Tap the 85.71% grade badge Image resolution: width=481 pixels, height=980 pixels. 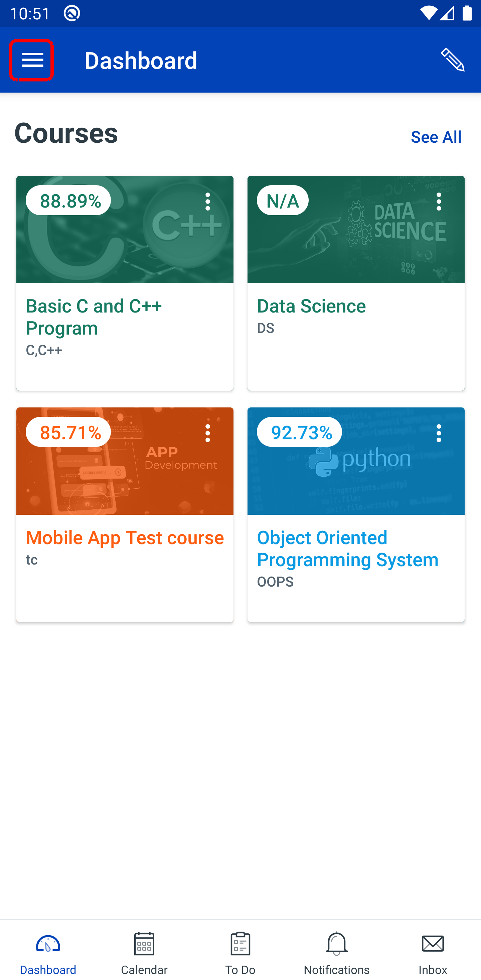(x=68, y=432)
